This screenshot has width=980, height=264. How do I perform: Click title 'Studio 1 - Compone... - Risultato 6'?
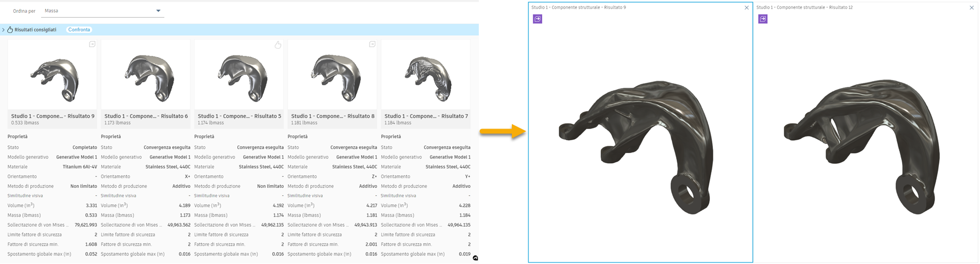point(146,116)
